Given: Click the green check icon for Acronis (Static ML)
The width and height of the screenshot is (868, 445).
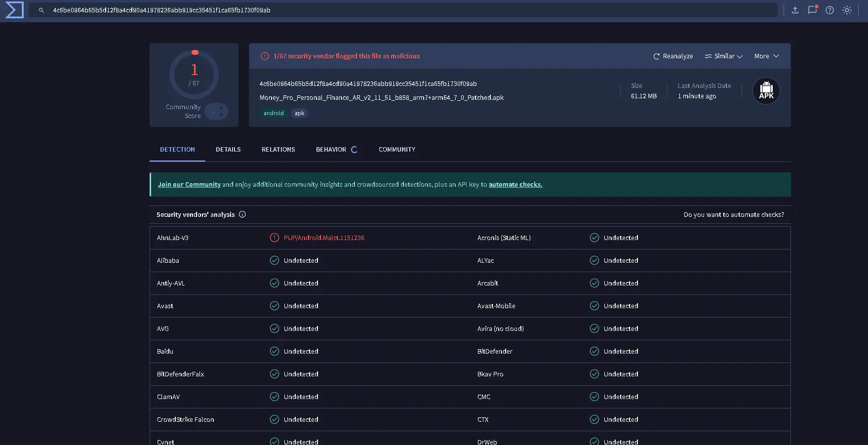Looking at the screenshot, I should click(594, 238).
